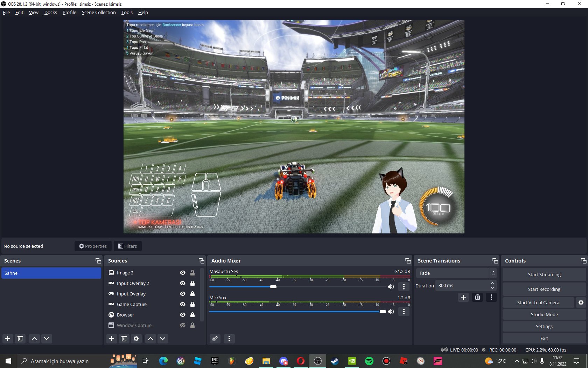Open virtual camera settings gear
The height and width of the screenshot is (368, 588).
pos(581,302)
